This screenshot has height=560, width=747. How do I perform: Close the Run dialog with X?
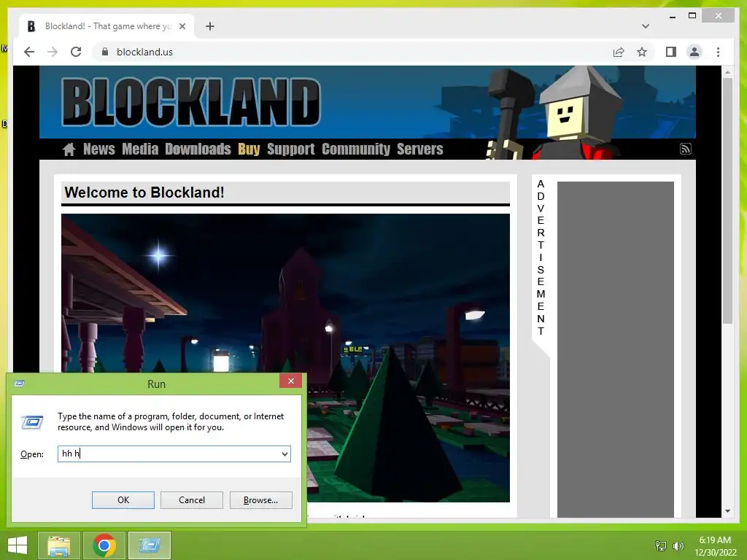pyautogui.click(x=290, y=381)
